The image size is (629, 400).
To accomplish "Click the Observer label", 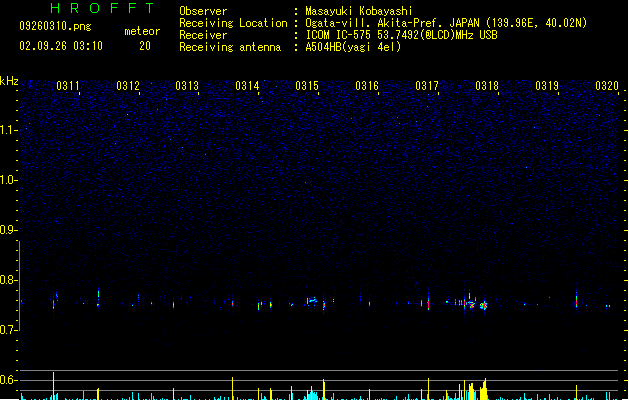I will (203, 11).
